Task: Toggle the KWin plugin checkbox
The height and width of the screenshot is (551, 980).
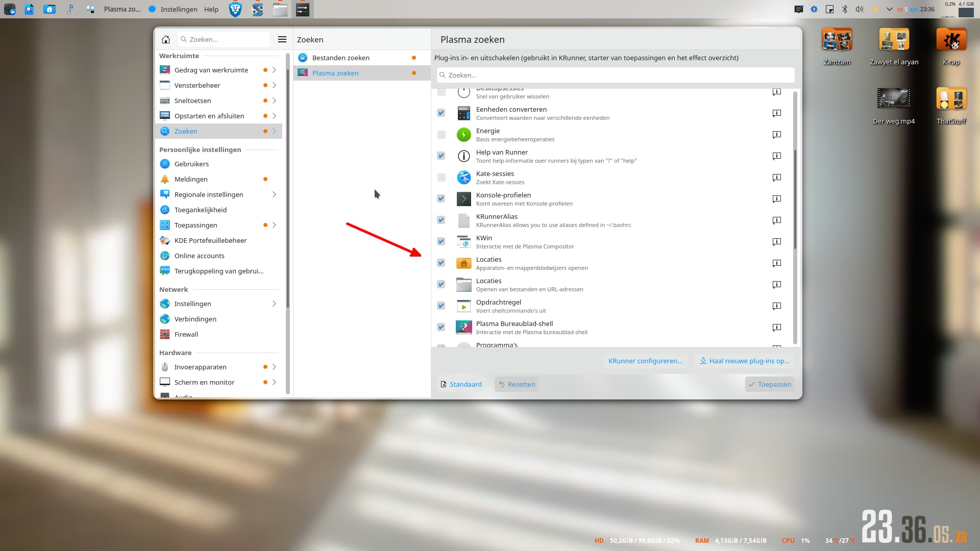Action: click(442, 242)
